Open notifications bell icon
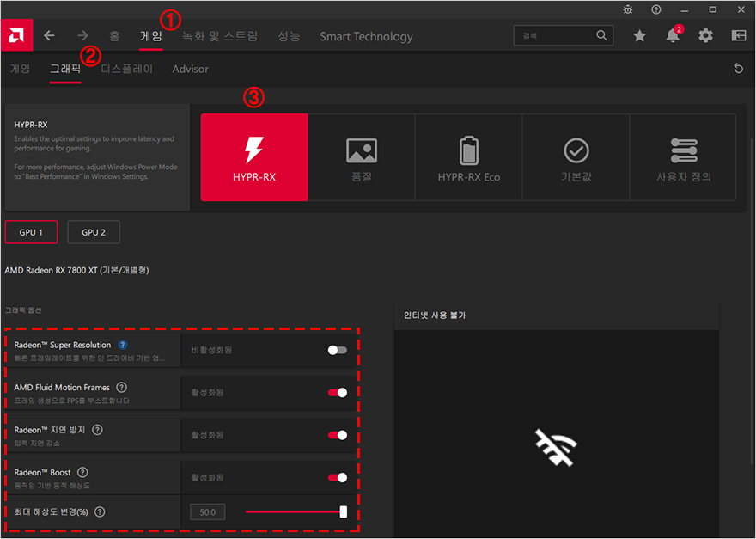The width and height of the screenshot is (756, 539). click(x=673, y=36)
